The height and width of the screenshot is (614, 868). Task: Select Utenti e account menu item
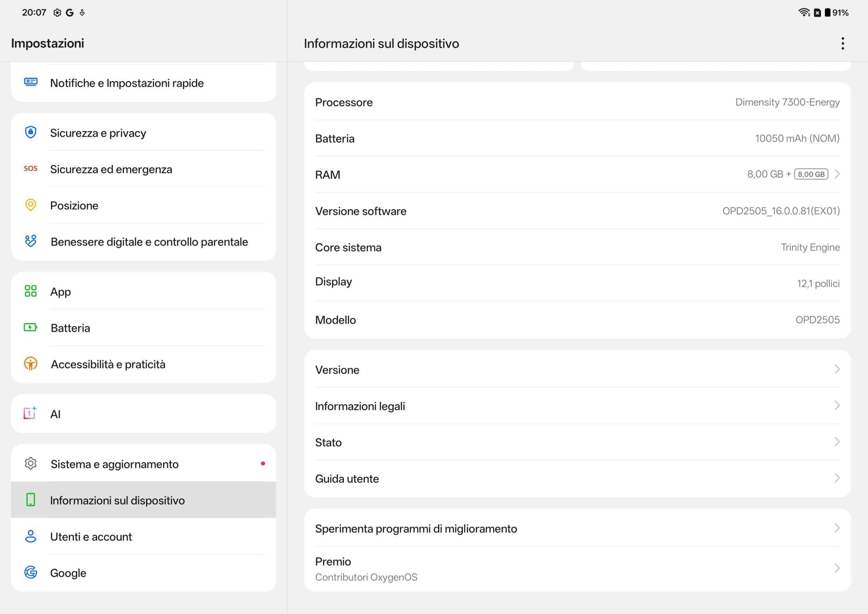91,536
